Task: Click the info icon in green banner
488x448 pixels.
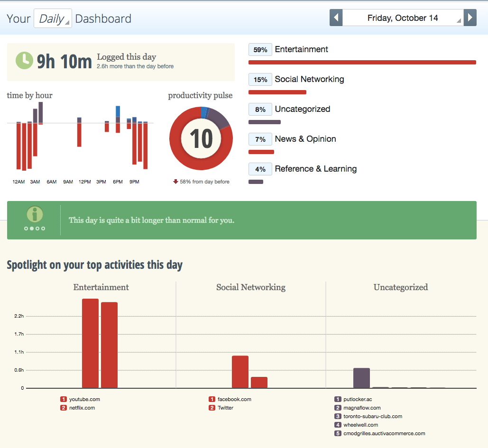Action: pos(35,214)
